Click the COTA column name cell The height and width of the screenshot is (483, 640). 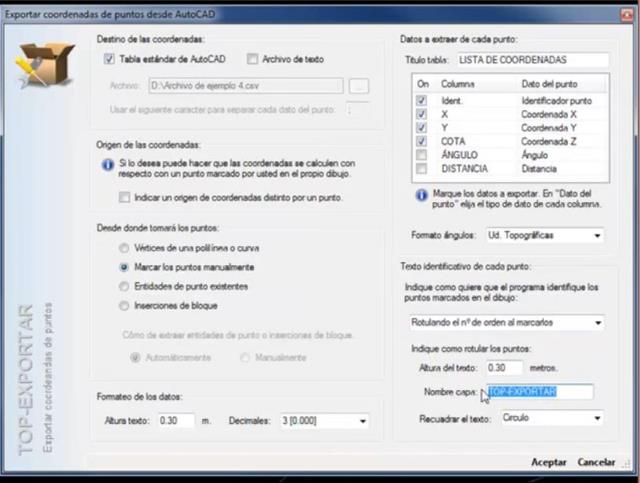453,141
